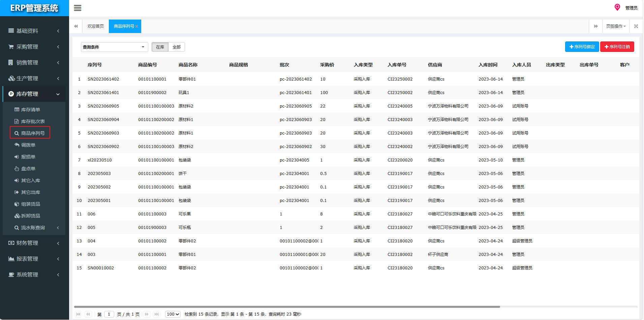
Task: Click the 序列号绑定 button
Action: tap(582, 47)
